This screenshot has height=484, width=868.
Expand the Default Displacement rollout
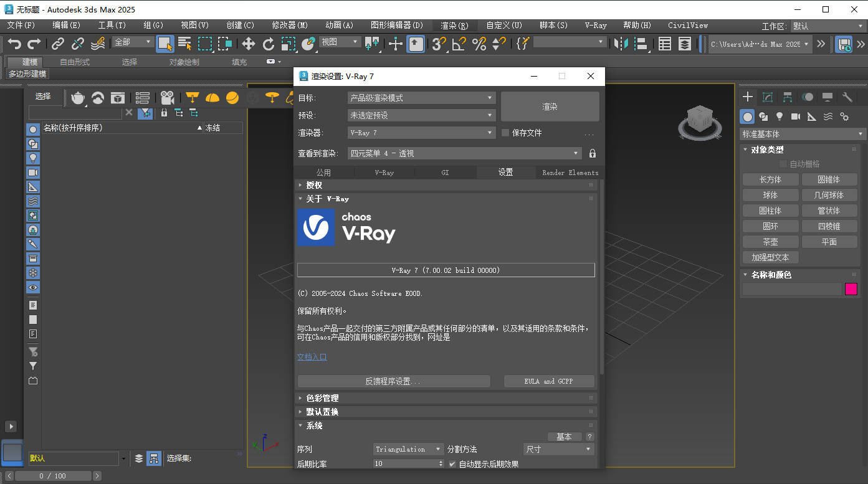pyautogui.click(x=446, y=412)
